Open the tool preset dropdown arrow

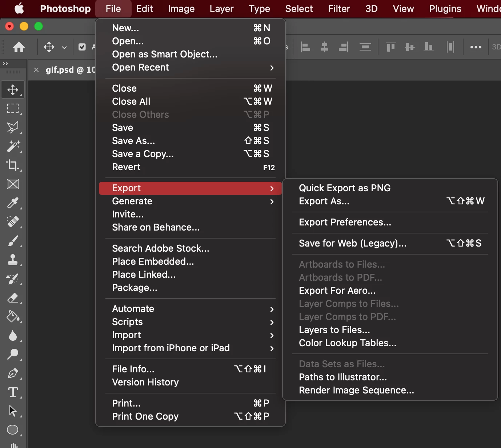[x=64, y=48]
